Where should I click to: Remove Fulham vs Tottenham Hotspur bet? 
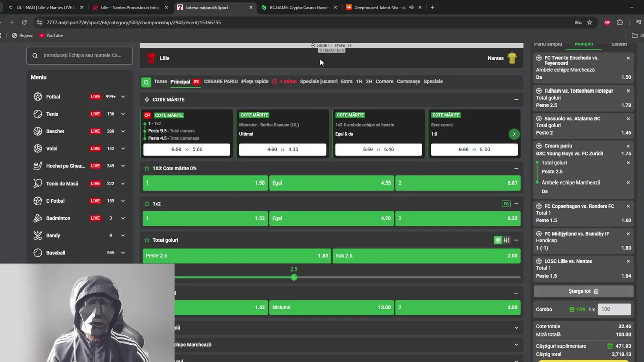pyautogui.click(x=628, y=91)
